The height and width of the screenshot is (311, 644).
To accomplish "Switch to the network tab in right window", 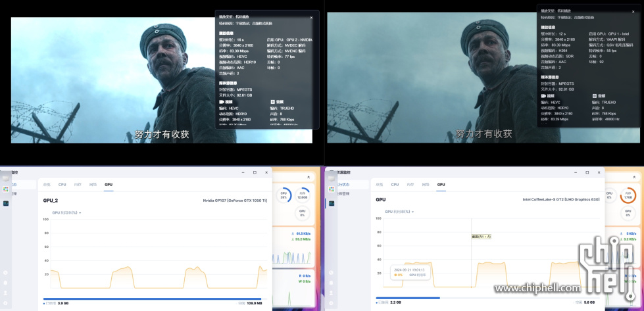I will 426,185.
